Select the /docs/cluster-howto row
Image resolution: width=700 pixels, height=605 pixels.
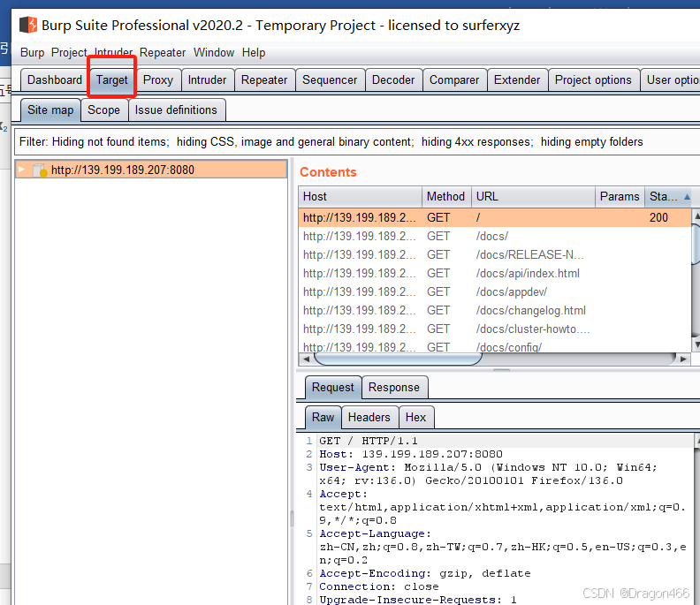[495, 329]
